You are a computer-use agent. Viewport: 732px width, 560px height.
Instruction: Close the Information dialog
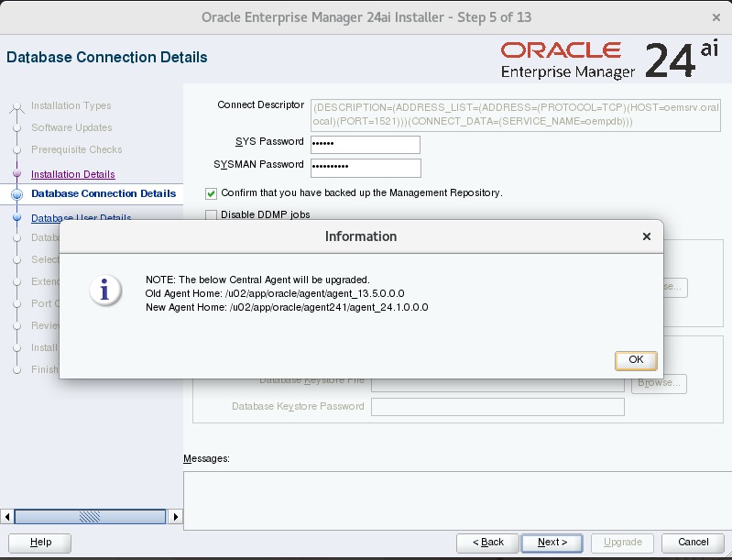tap(647, 236)
